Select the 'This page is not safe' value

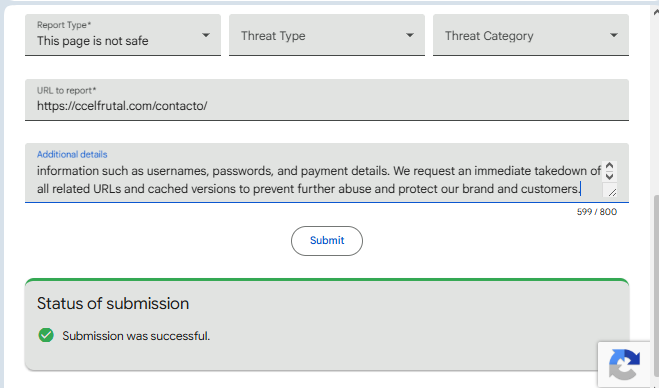[x=92, y=41]
